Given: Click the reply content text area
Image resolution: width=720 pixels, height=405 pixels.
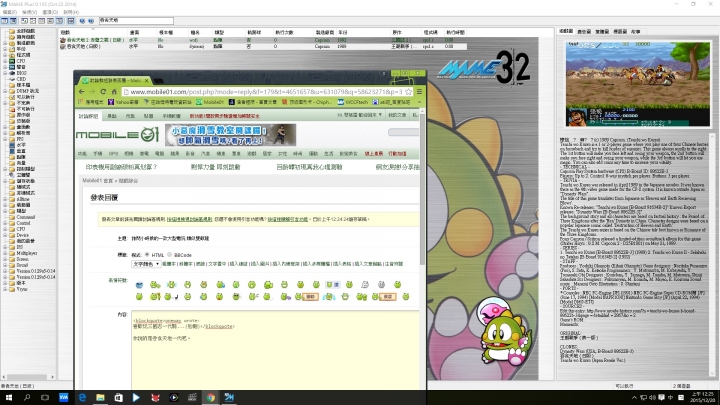Looking at the screenshot, I should point(275,350).
